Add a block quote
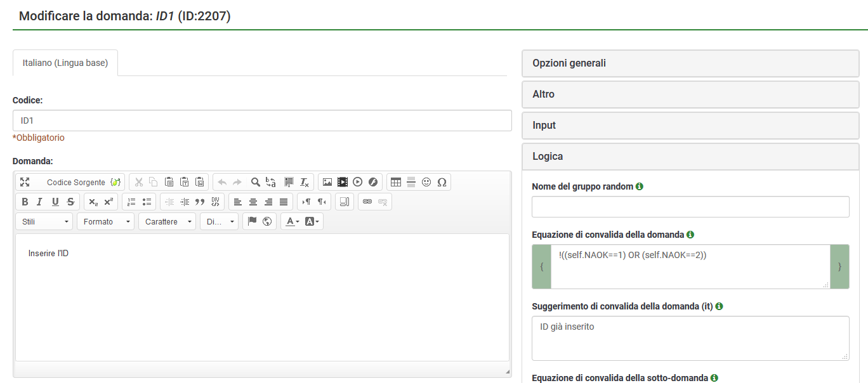868x383 pixels. (200, 202)
